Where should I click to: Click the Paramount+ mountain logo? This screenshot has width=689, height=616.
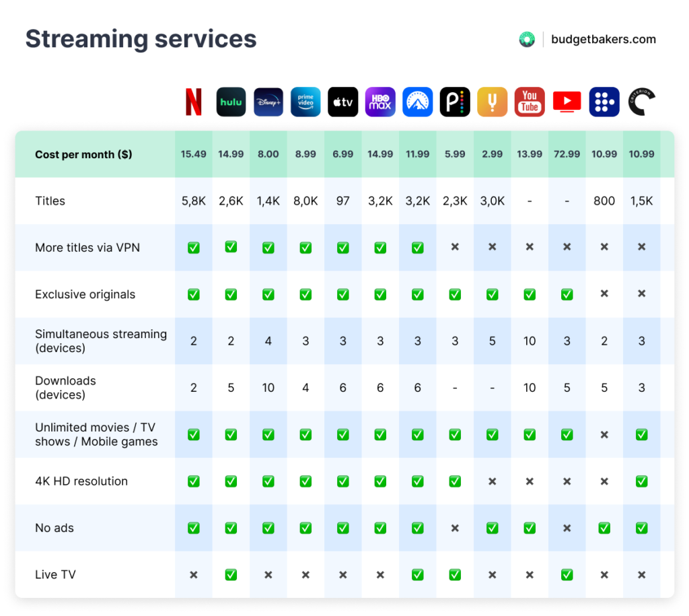pyautogui.click(x=418, y=102)
